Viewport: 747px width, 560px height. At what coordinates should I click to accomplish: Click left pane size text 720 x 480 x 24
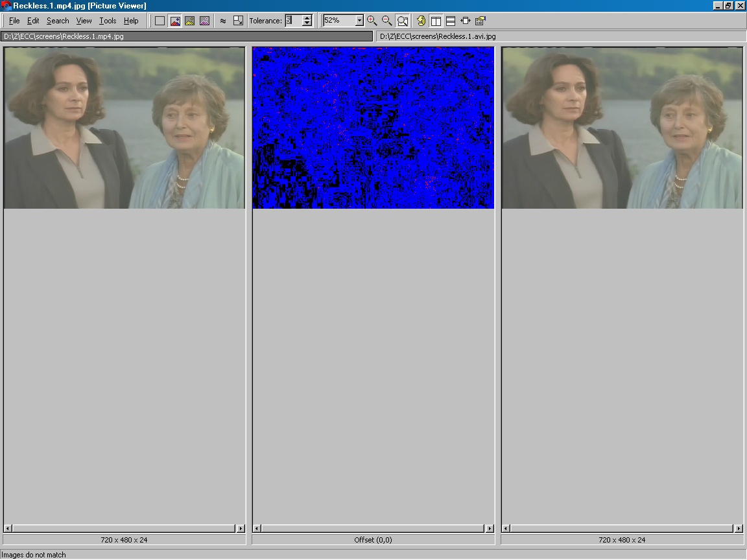pos(124,539)
